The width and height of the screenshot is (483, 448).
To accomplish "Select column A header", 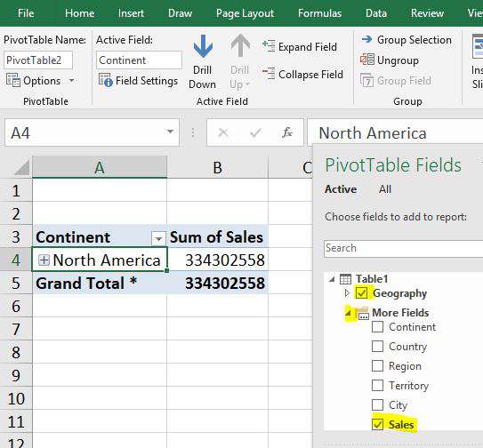I will (100, 167).
